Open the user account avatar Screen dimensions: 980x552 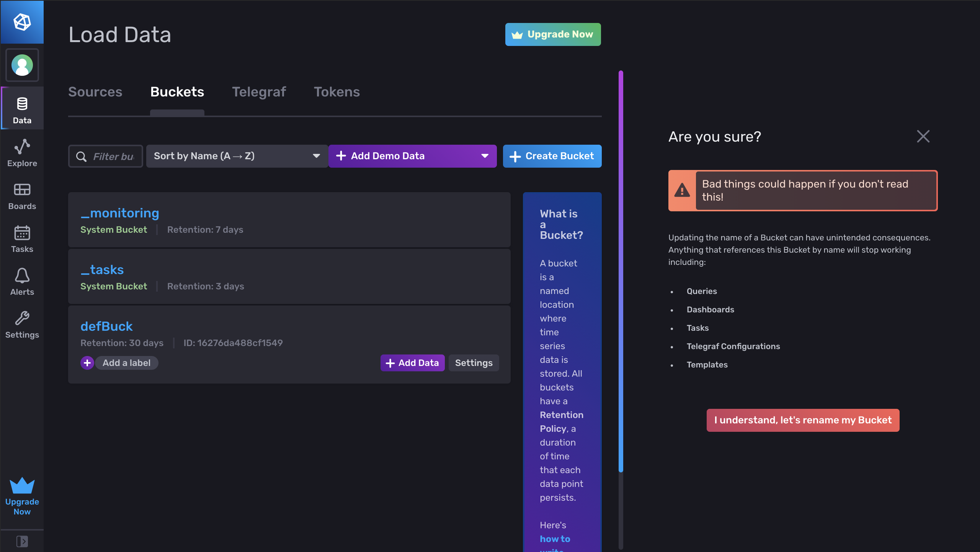[22, 65]
